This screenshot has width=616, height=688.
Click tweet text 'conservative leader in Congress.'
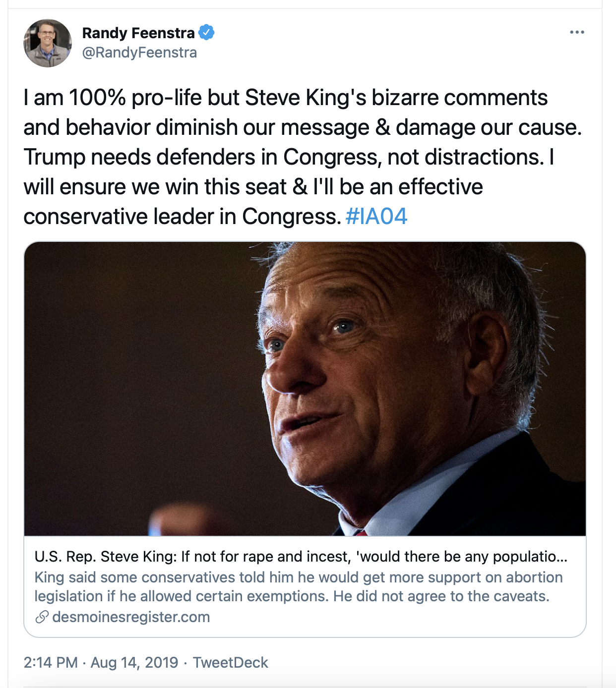pyautogui.click(x=183, y=217)
